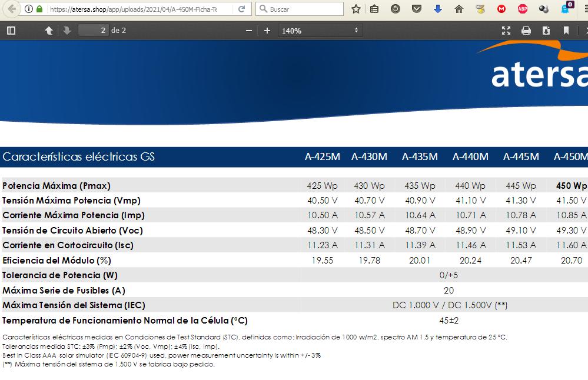Image resolution: width=588 pixels, height=380 pixels.
Task: Click the '19.55' efficiency value
Action: click(x=322, y=261)
